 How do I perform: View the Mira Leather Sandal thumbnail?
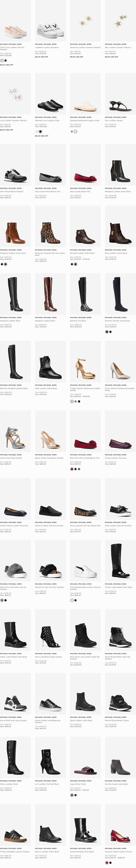tap(120, 94)
